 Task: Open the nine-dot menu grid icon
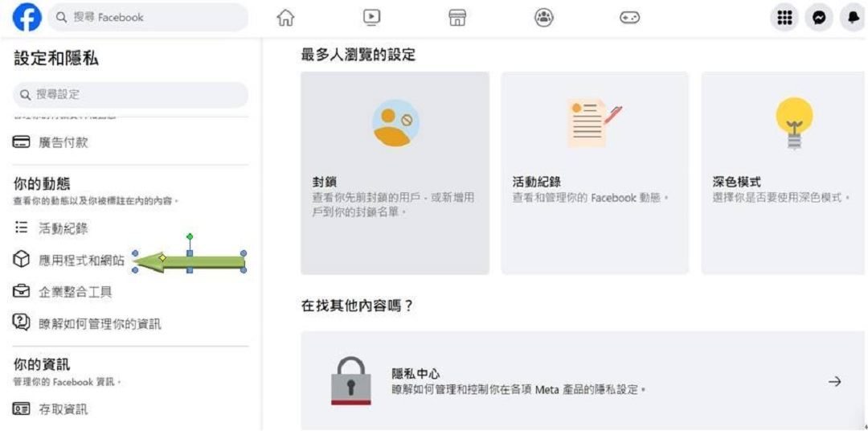tap(785, 18)
